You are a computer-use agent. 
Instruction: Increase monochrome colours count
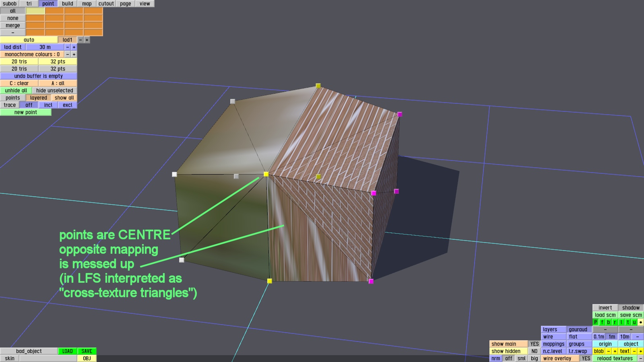click(74, 54)
